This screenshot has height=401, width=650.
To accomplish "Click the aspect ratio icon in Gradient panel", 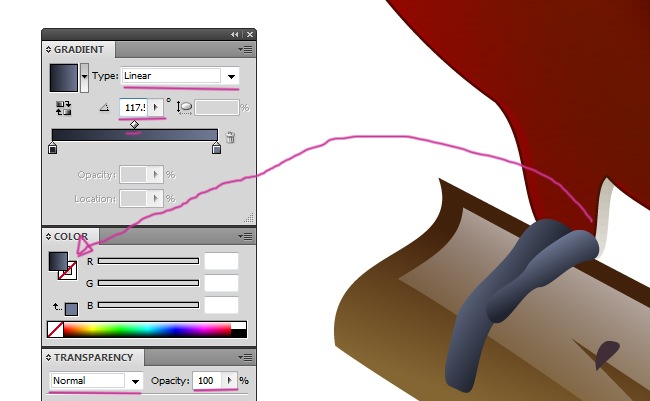I will (185, 107).
